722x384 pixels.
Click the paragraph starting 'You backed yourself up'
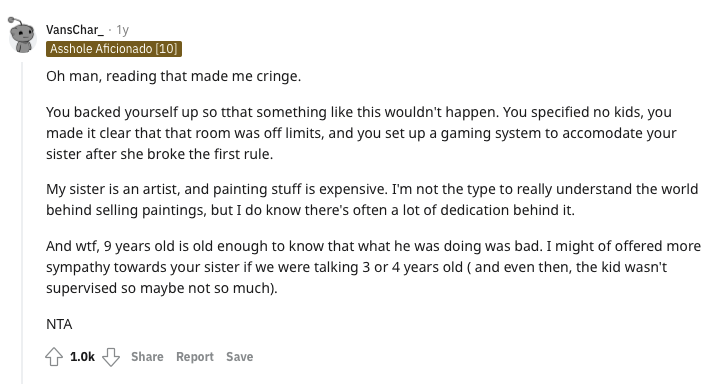361,133
